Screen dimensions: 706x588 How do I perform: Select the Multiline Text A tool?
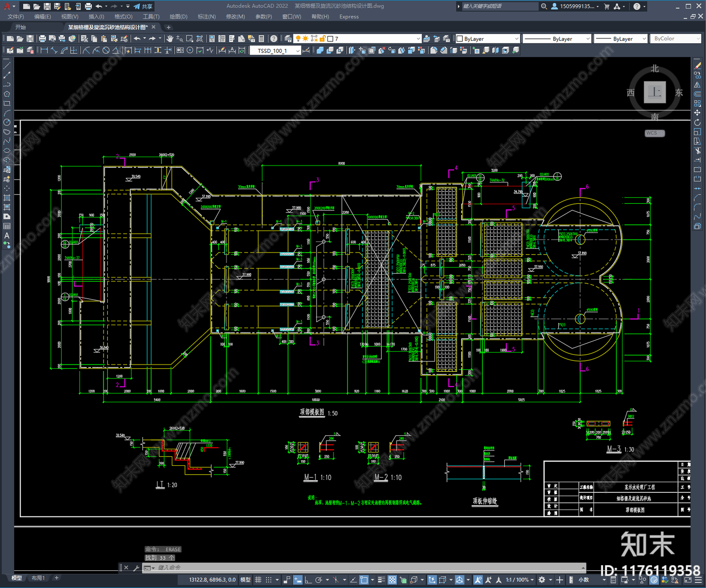(7, 236)
